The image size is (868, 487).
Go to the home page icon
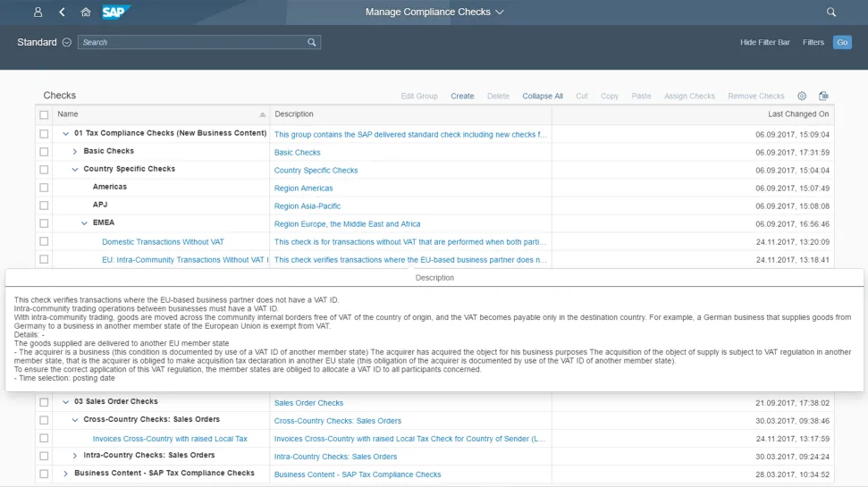[86, 13]
